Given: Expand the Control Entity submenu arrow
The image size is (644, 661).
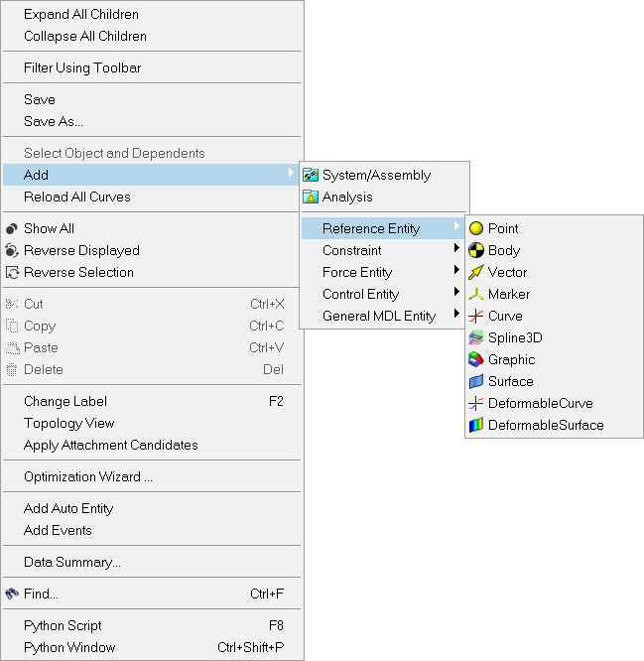Looking at the screenshot, I should pyautogui.click(x=456, y=294).
